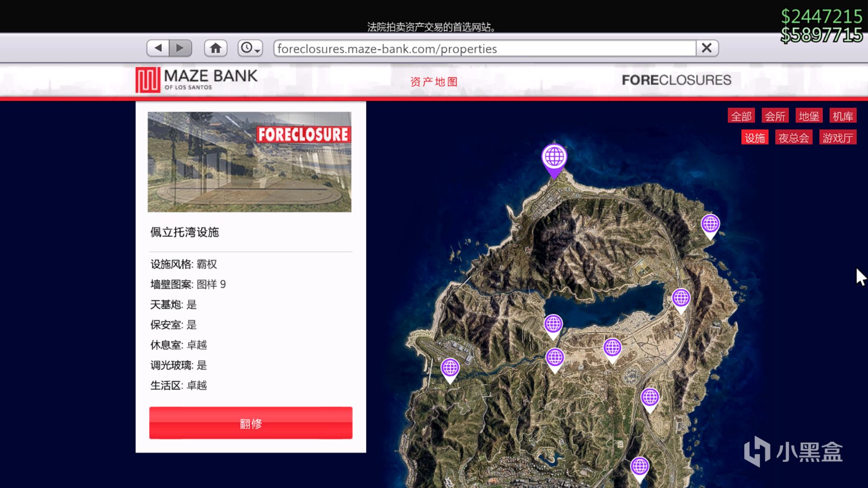Filter map by 机库 hangars
The height and width of the screenshot is (488, 868).
point(843,116)
